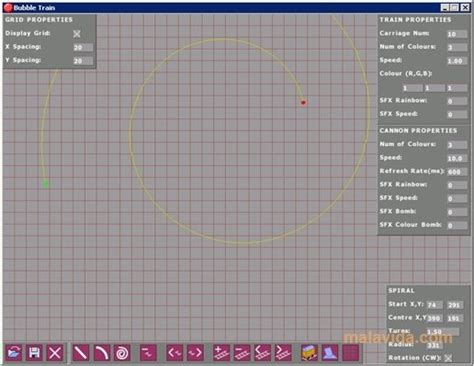Click the right arrow navigation icon
The width and height of the screenshot is (474, 366).
[x=195, y=352]
